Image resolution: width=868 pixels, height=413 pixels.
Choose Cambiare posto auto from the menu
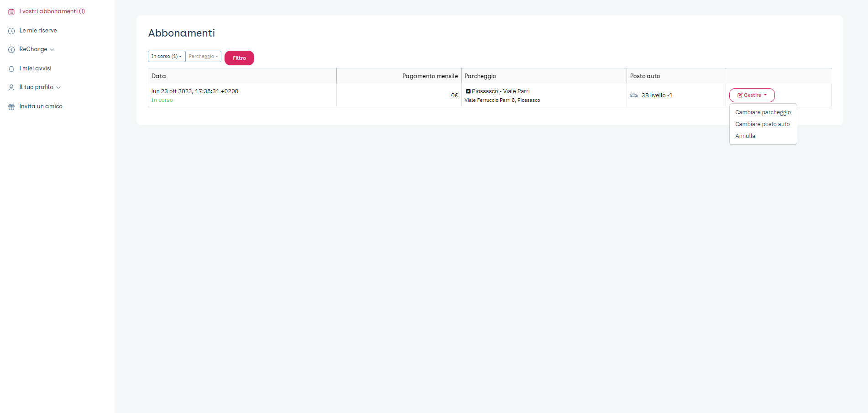click(762, 124)
